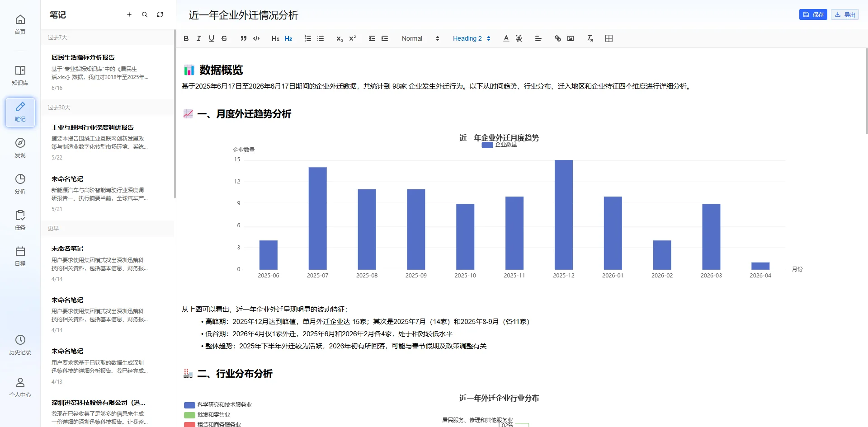This screenshot has width=868, height=427.
Task: Insert a hyperlink
Action: tap(558, 38)
